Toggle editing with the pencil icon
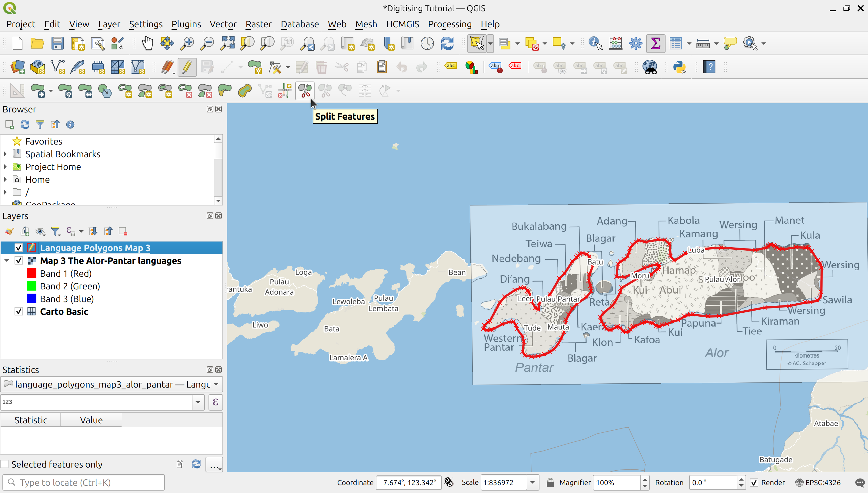Viewport: 868px width, 493px height. click(x=187, y=67)
